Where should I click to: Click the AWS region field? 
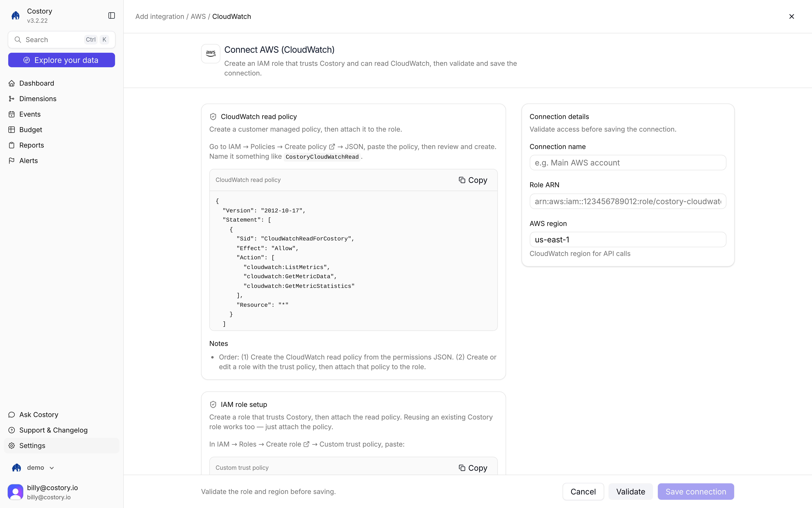click(628, 240)
